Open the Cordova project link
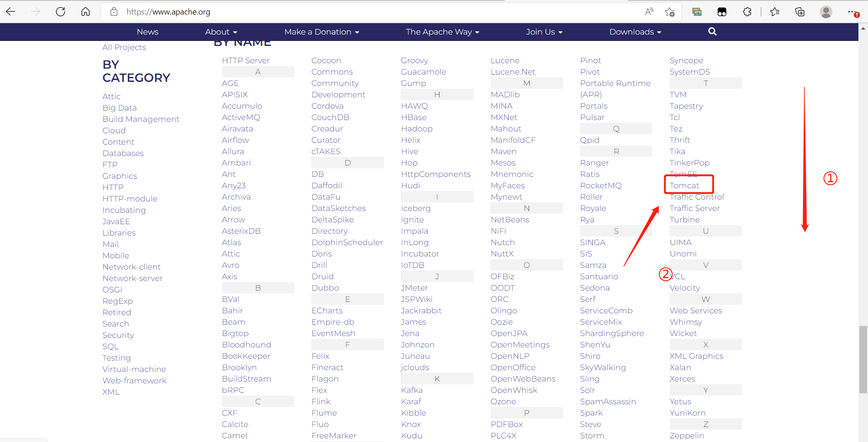Viewport: 868px width, 442px height. (x=328, y=106)
